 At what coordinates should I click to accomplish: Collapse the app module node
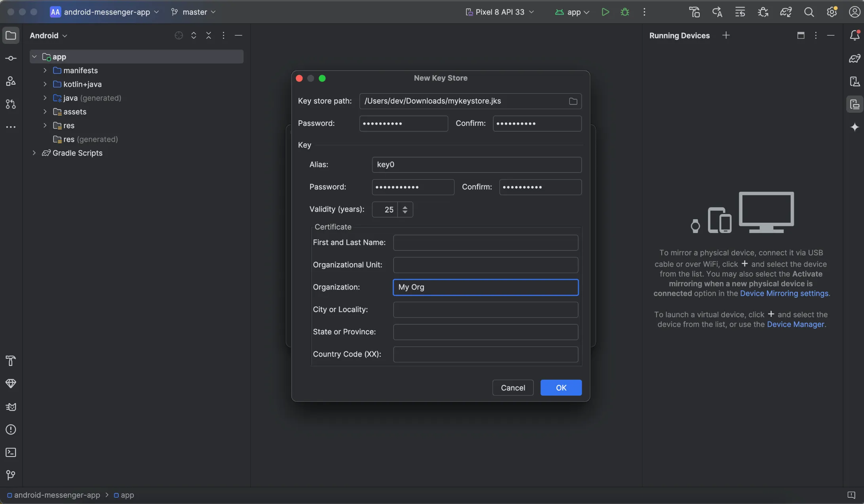(34, 57)
